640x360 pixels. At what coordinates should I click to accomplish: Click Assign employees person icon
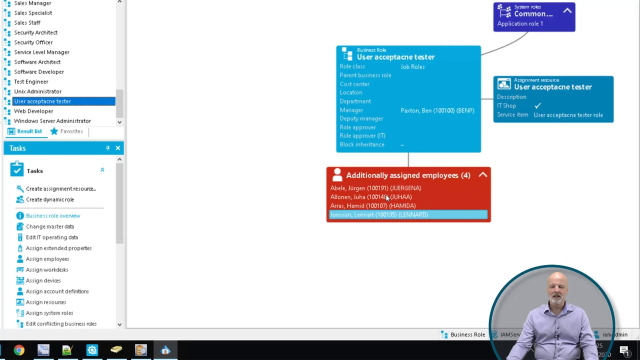[20, 259]
